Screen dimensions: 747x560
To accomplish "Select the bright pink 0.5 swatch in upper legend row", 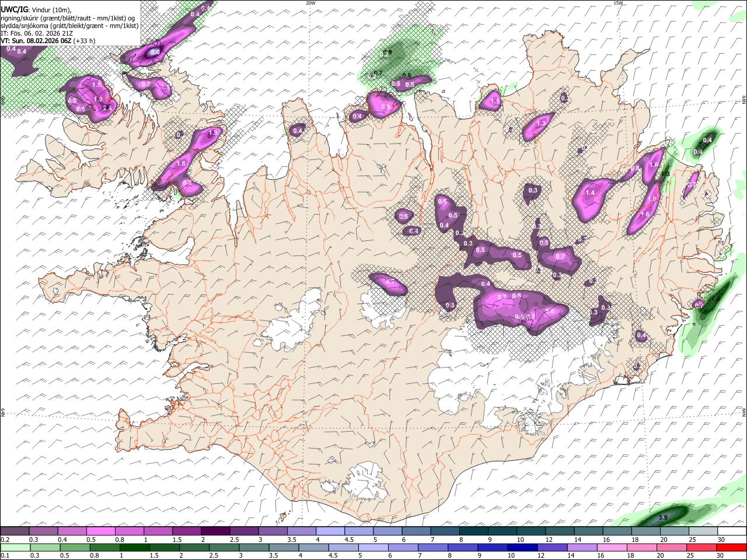I will [x=101, y=531].
